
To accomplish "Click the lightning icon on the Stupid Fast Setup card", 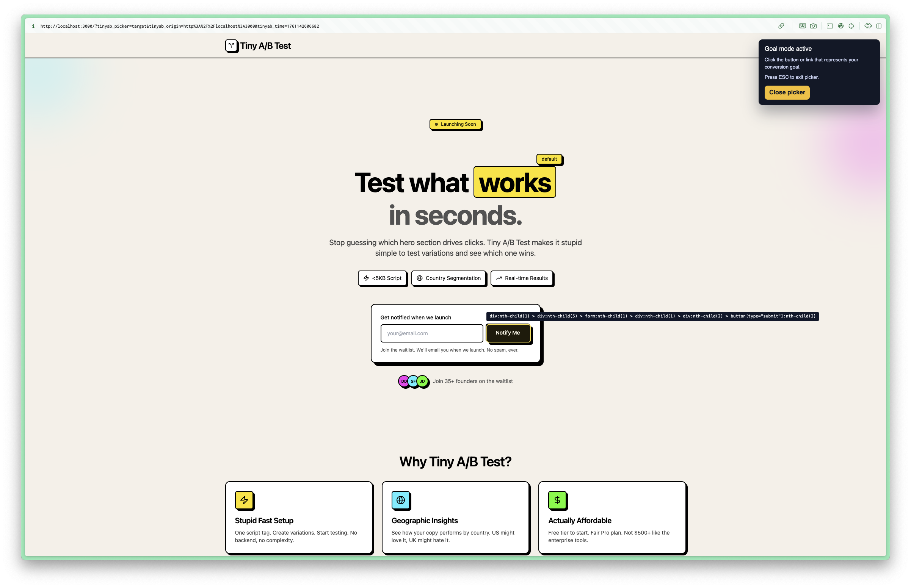I will coord(244,500).
